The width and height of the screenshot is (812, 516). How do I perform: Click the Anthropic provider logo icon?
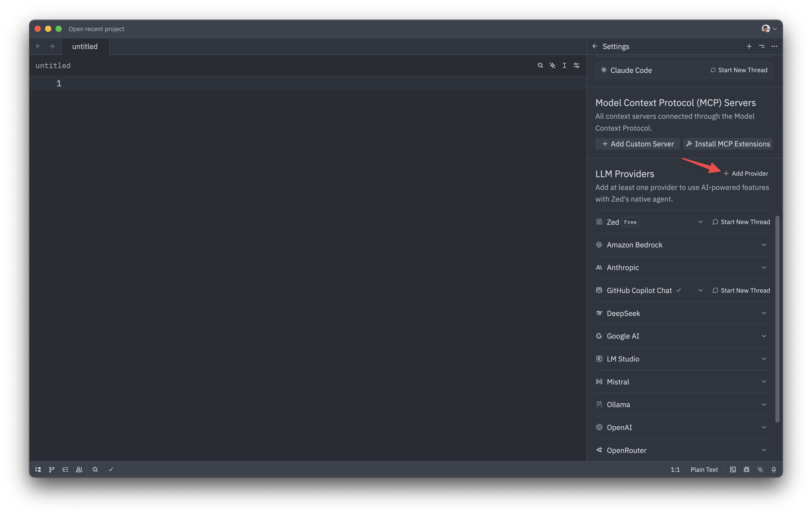[599, 267]
